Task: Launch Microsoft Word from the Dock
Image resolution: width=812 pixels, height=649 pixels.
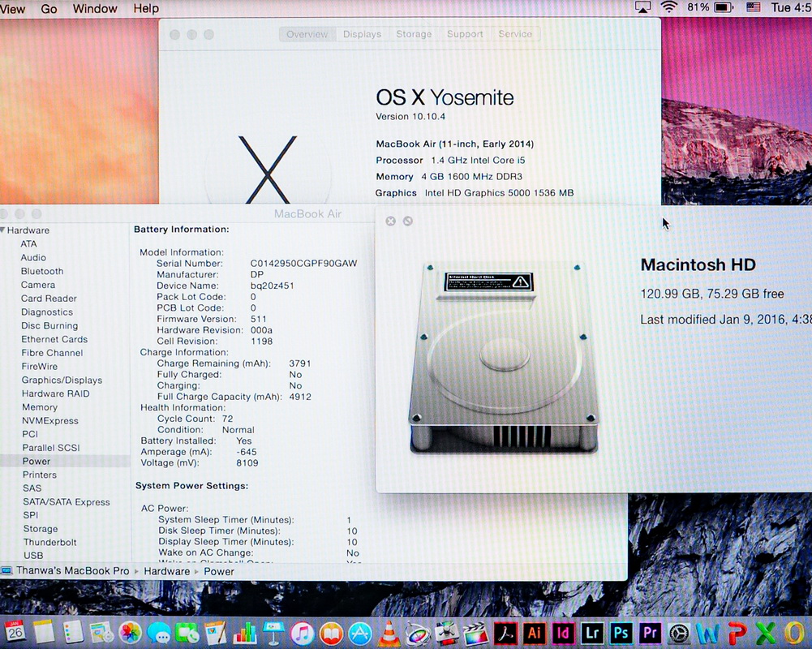Action: pyautogui.click(x=708, y=633)
